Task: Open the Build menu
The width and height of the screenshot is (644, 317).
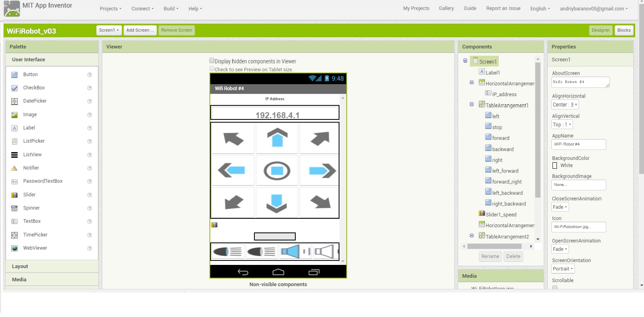Action: pyautogui.click(x=171, y=8)
